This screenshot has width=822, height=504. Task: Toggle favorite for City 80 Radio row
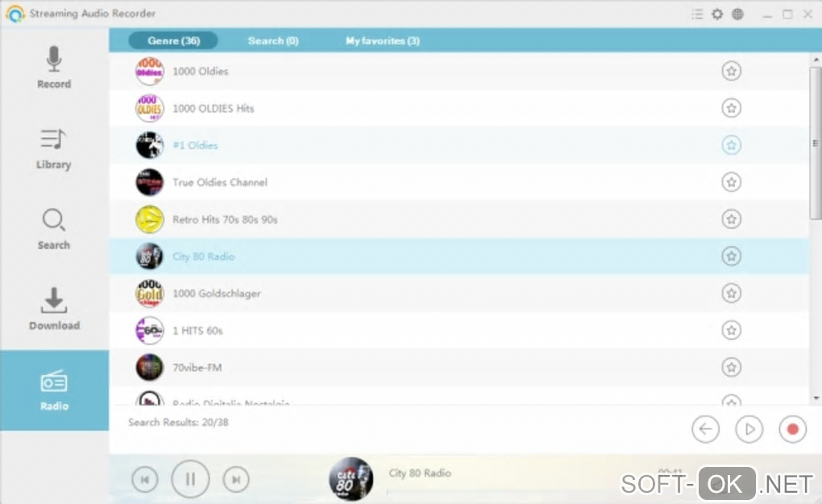(x=731, y=256)
